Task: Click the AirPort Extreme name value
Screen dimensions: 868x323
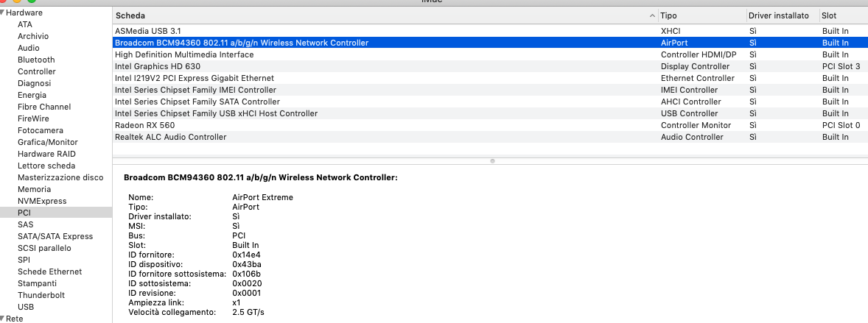Action: click(263, 197)
